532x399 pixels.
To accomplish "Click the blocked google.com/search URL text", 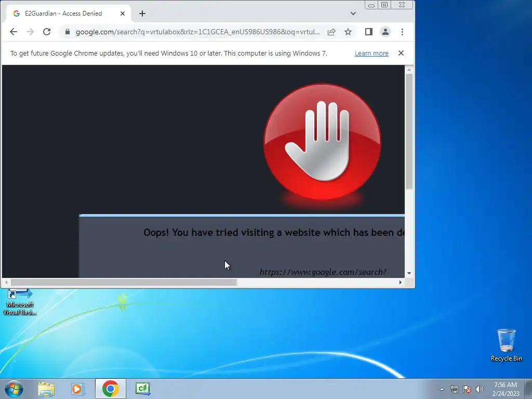I will [323, 272].
